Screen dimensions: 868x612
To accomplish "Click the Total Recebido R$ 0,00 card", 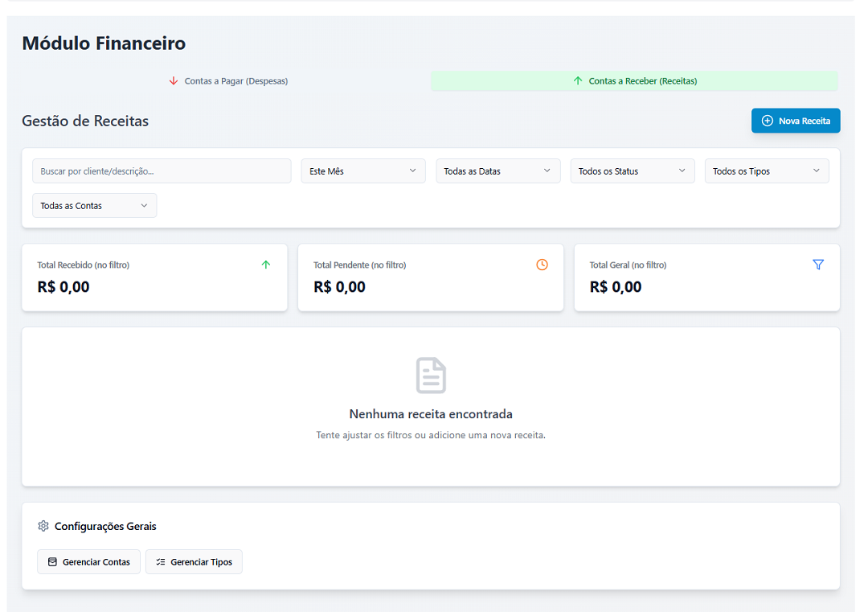I will coord(154,277).
